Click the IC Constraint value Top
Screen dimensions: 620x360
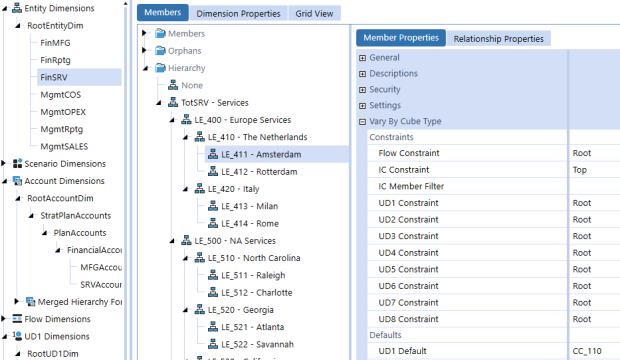[580, 170]
